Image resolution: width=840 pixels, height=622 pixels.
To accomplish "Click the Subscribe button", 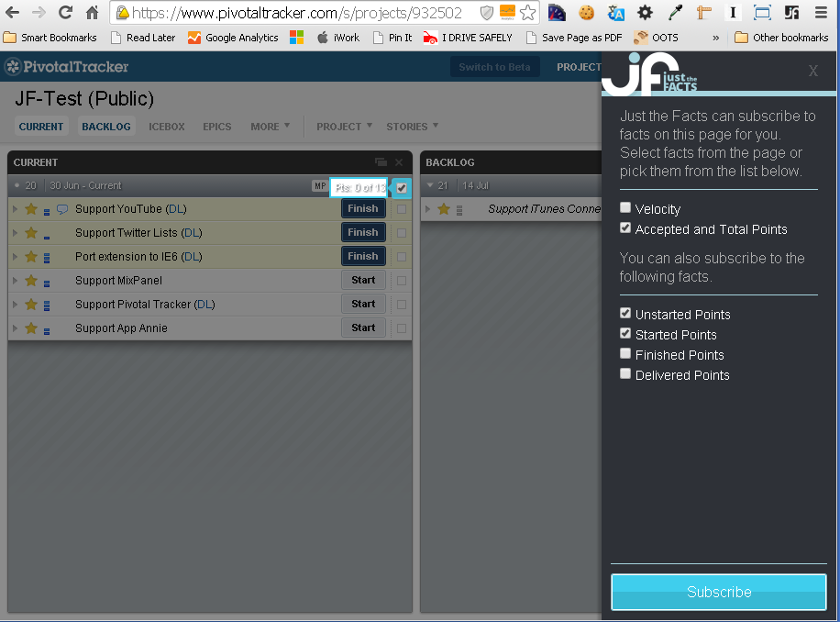I will click(719, 592).
